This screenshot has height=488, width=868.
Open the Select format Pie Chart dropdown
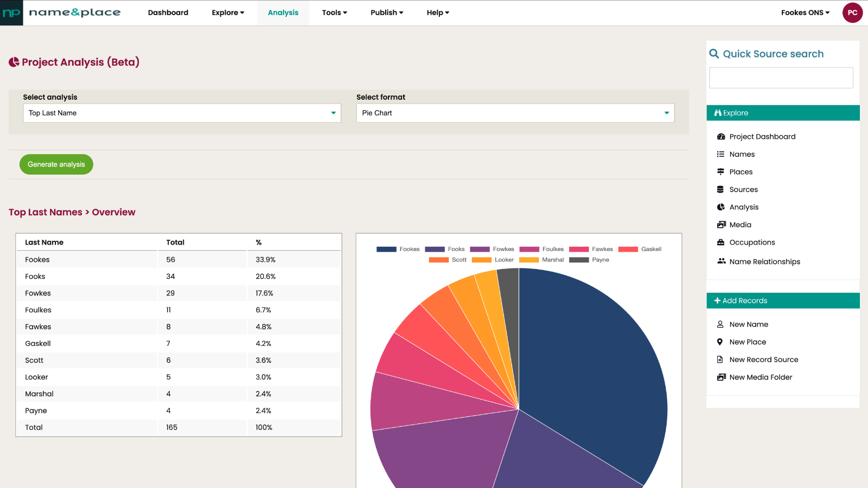[515, 113]
